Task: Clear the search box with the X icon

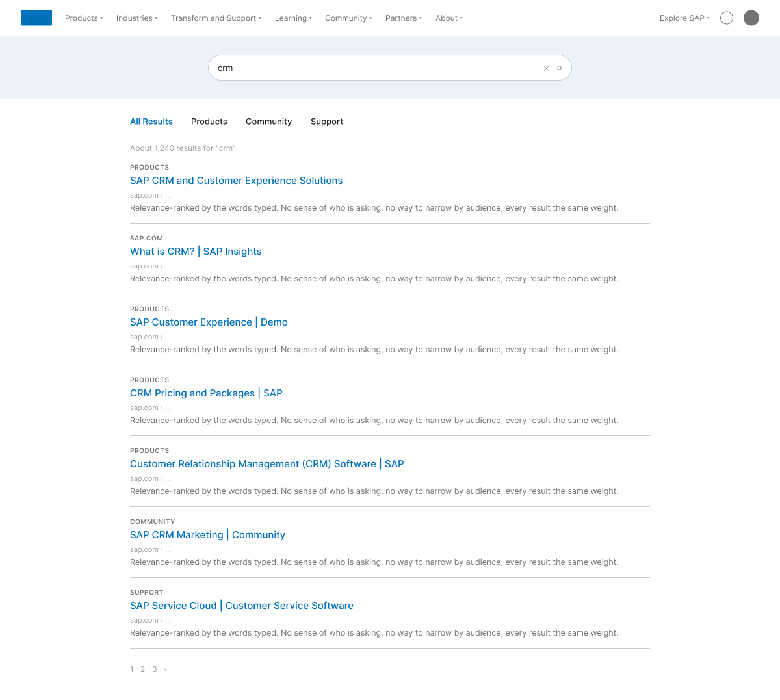Action: tap(547, 68)
